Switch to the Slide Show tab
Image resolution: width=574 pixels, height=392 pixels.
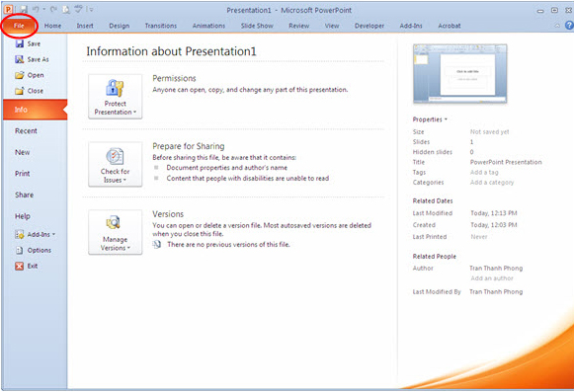257,26
